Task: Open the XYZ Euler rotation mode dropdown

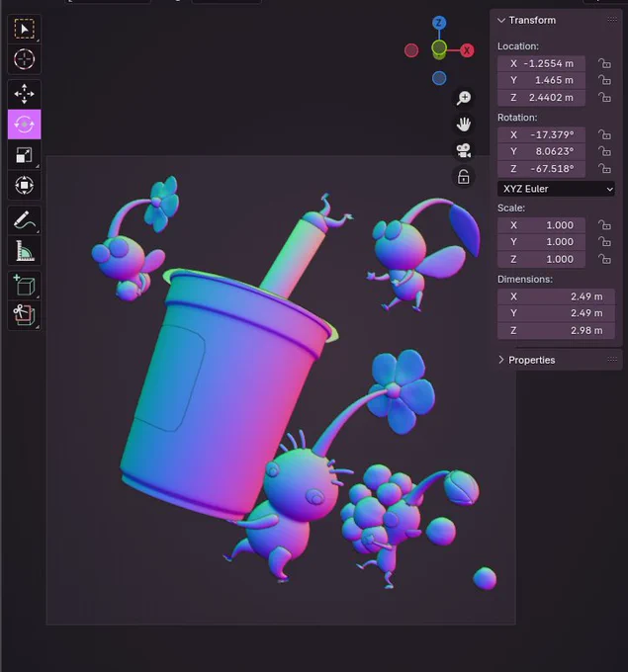Action: (556, 189)
